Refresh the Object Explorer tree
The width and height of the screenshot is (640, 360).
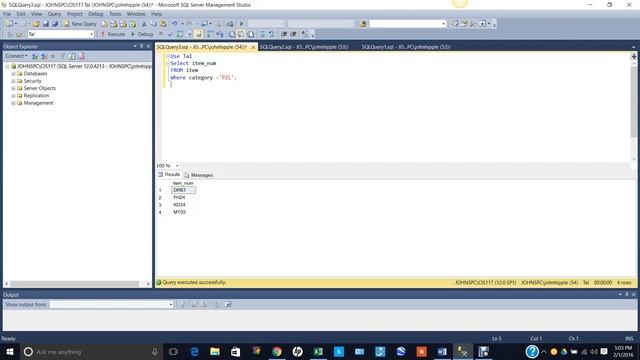click(71, 56)
